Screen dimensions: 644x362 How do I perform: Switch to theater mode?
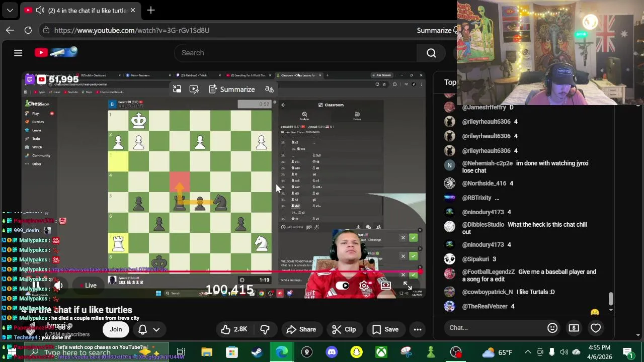click(x=386, y=286)
